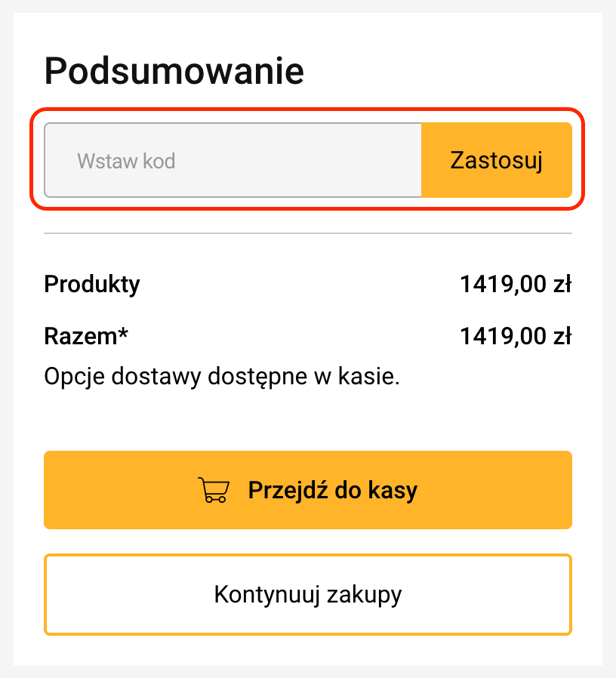Click the Razem* total label
Screen dimensions: 616x678
(86, 336)
